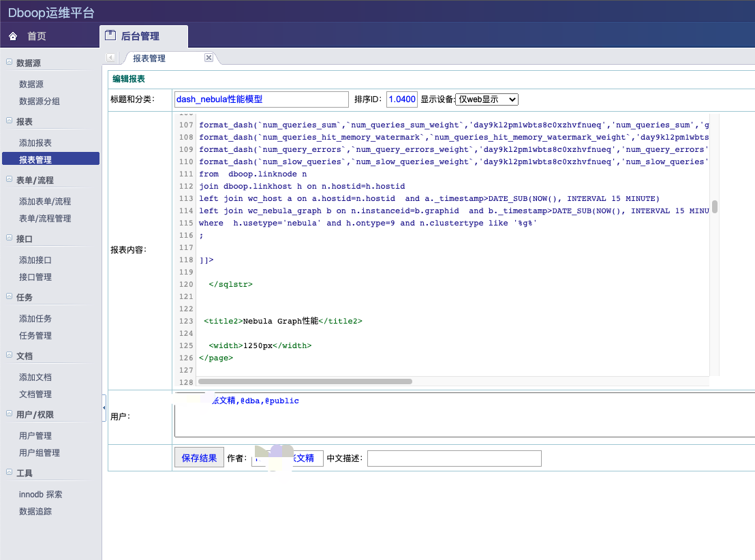This screenshot has width=755, height=560.
Task: Click the code editor horizontal scrollbar
Action: point(305,382)
